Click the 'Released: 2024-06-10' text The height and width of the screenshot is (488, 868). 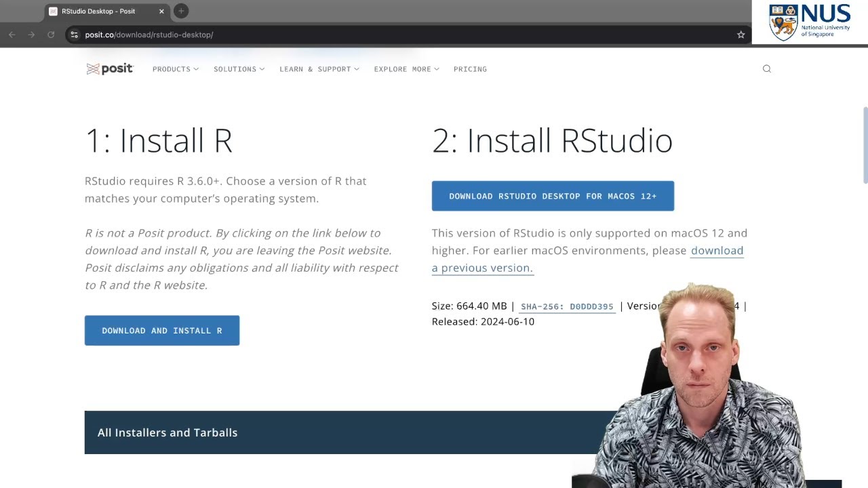point(483,322)
